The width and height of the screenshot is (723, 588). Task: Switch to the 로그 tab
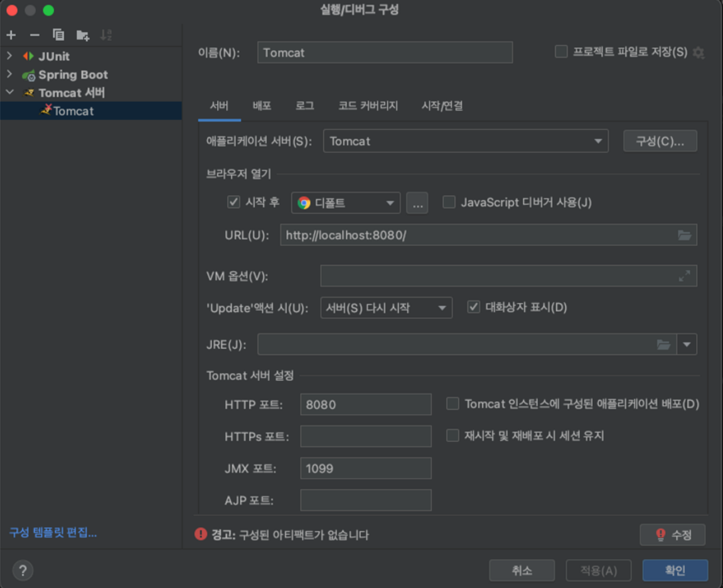point(305,105)
